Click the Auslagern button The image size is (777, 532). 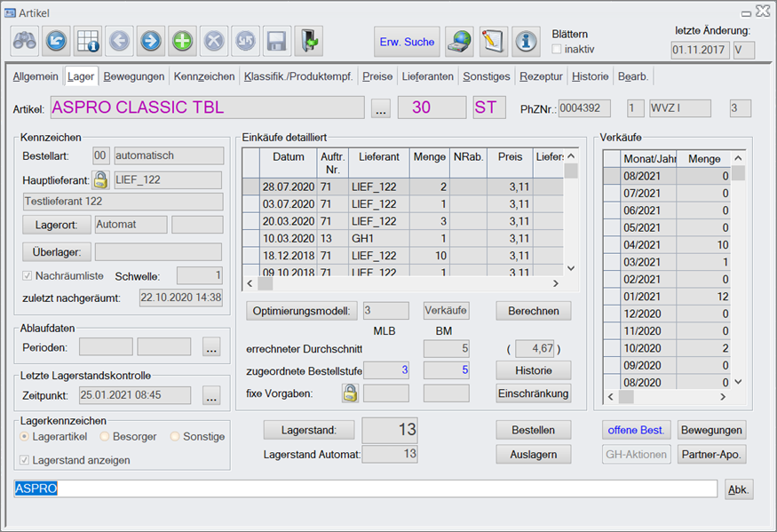(x=533, y=454)
